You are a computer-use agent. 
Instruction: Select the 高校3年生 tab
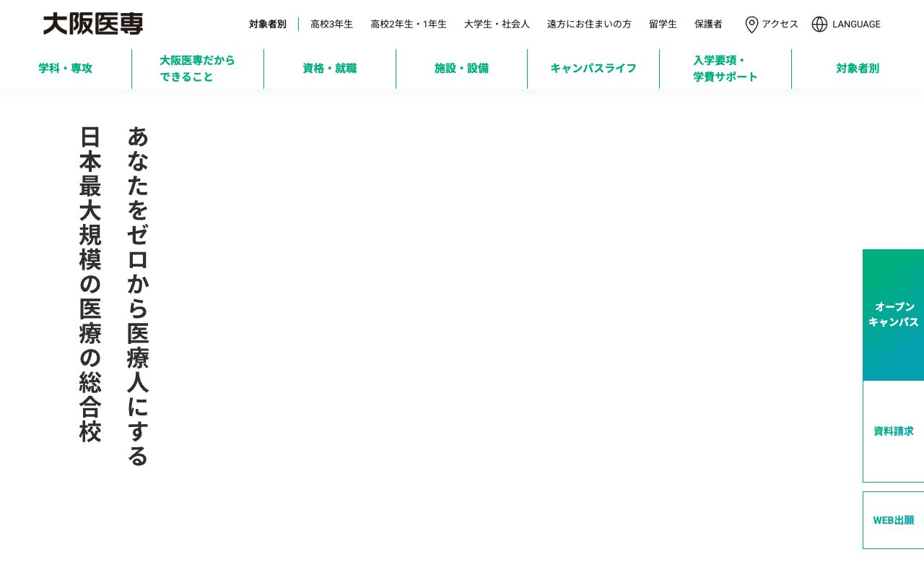coord(332,24)
